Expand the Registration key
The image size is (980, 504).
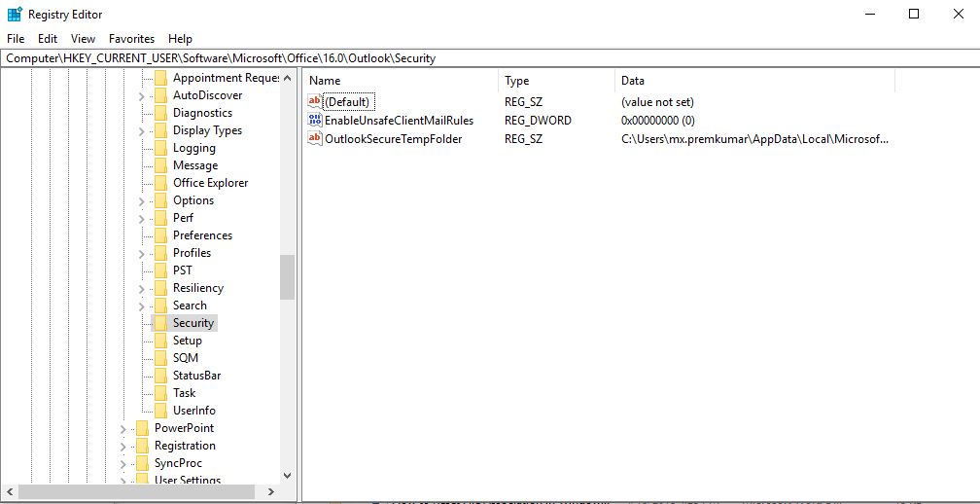[x=122, y=447]
